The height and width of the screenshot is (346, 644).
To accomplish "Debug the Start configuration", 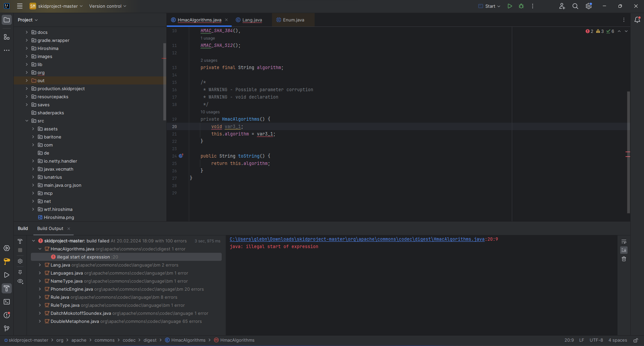I will point(521,6).
